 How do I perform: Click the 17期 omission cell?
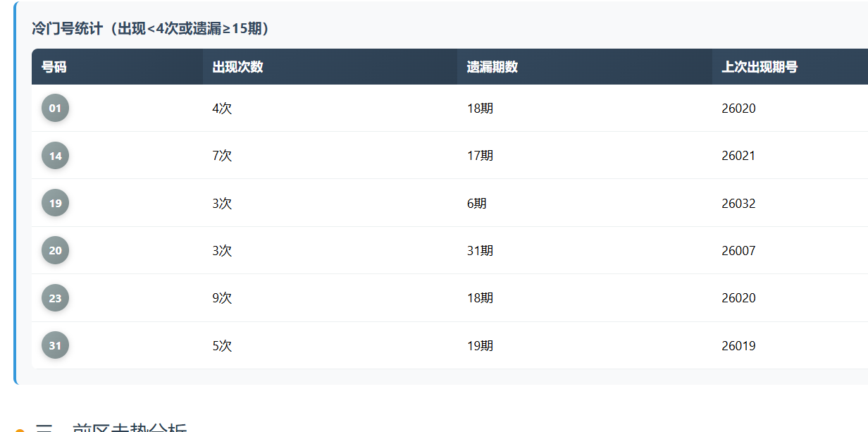pyautogui.click(x=585, y=156)
